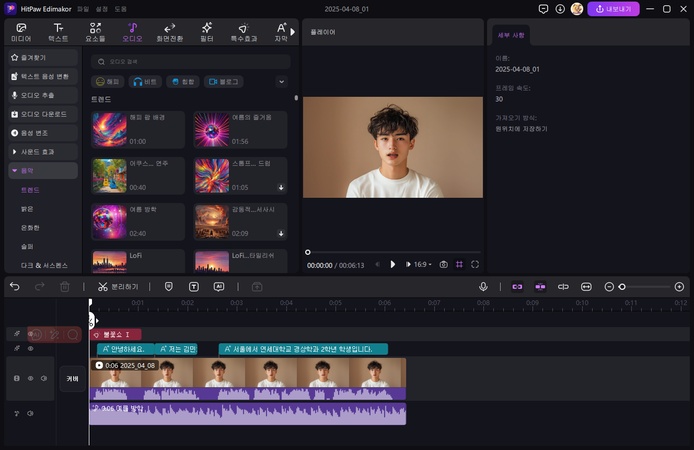Expand the audio tag list chevron
Viewport: 694px width, 450px height.
click(281, 82)
